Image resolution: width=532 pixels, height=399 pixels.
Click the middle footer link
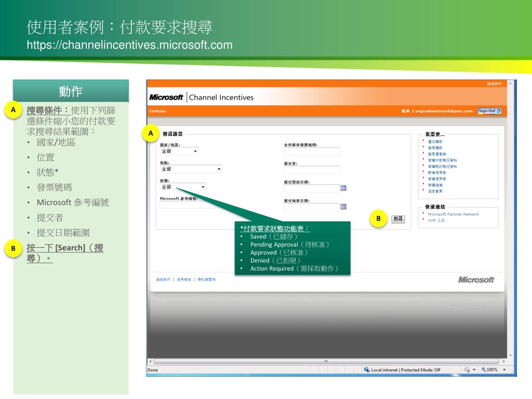point(184,280)
